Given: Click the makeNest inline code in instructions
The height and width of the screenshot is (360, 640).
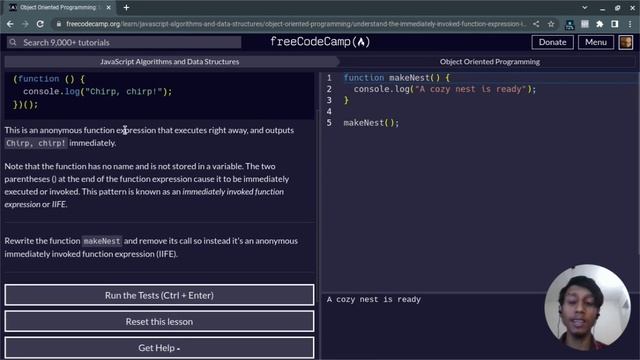Looking at the screenshot, I should 102,241.
